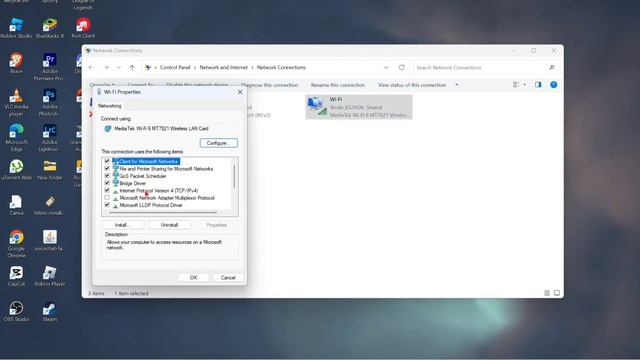Click the search magnifier icon in Network Connections
640x360 pixels.
(551, 67)
